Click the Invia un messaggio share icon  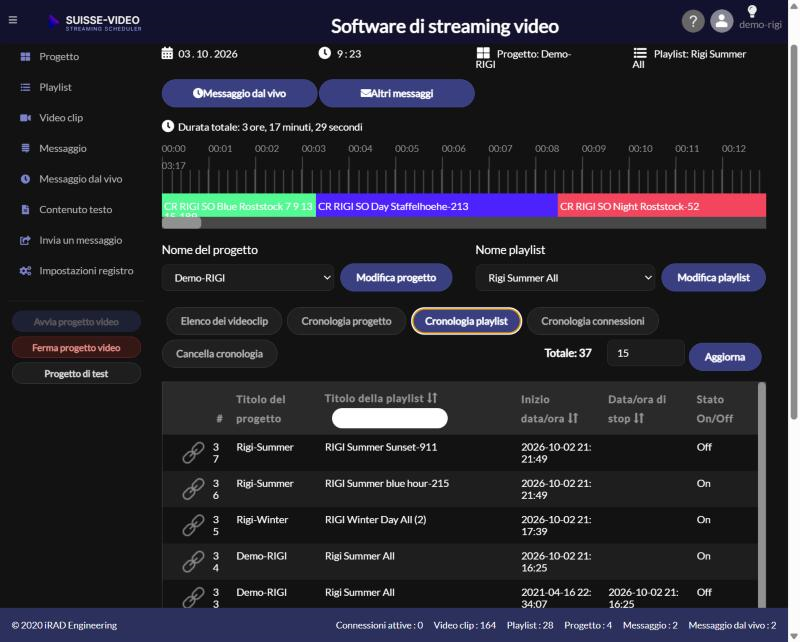(x=25, y=240)
